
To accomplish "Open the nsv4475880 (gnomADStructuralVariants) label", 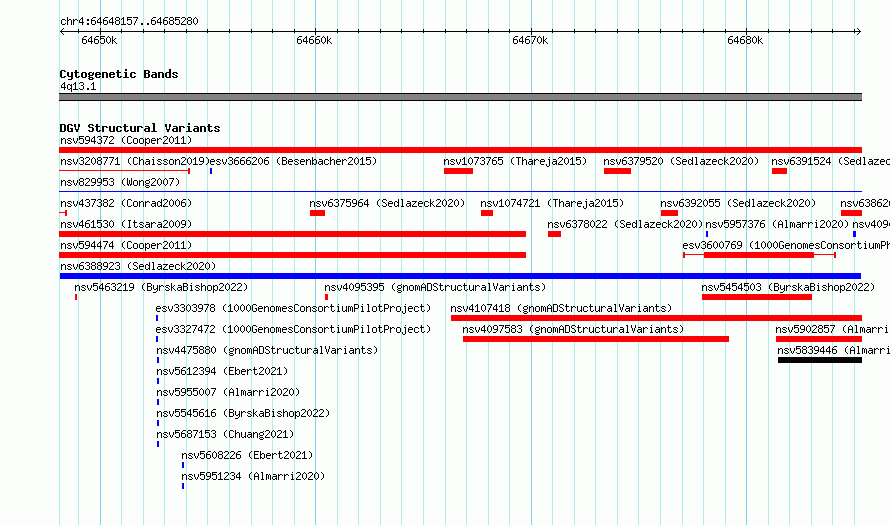I will (x=267, y=350).
